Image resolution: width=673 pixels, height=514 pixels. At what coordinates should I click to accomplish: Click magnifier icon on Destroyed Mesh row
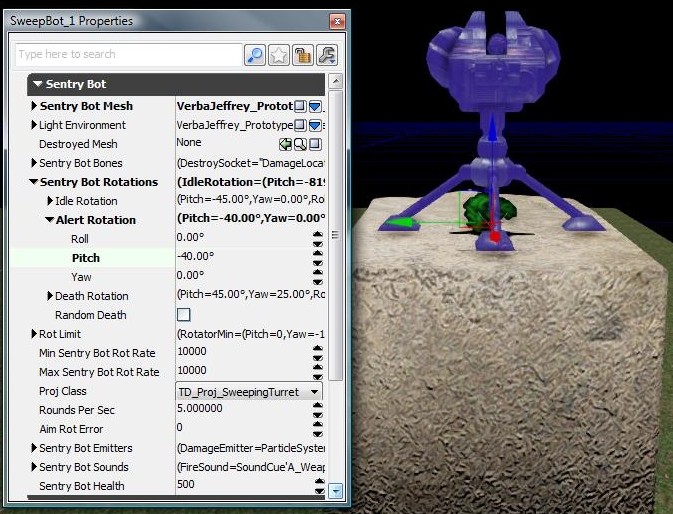coord(299,144)
